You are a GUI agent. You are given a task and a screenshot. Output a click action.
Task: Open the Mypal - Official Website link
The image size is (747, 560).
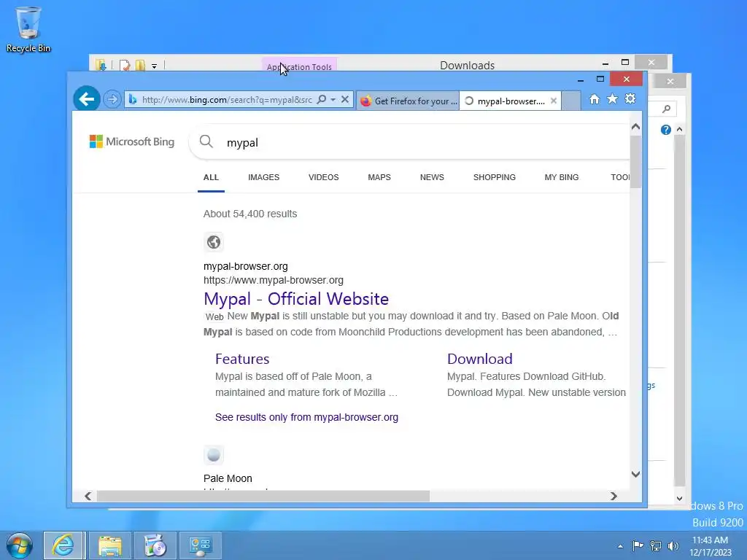(x=296, y=298)
